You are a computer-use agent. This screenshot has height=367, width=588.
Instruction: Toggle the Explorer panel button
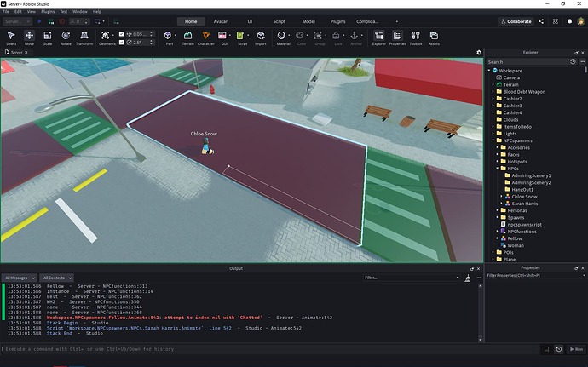coord(379,37)
